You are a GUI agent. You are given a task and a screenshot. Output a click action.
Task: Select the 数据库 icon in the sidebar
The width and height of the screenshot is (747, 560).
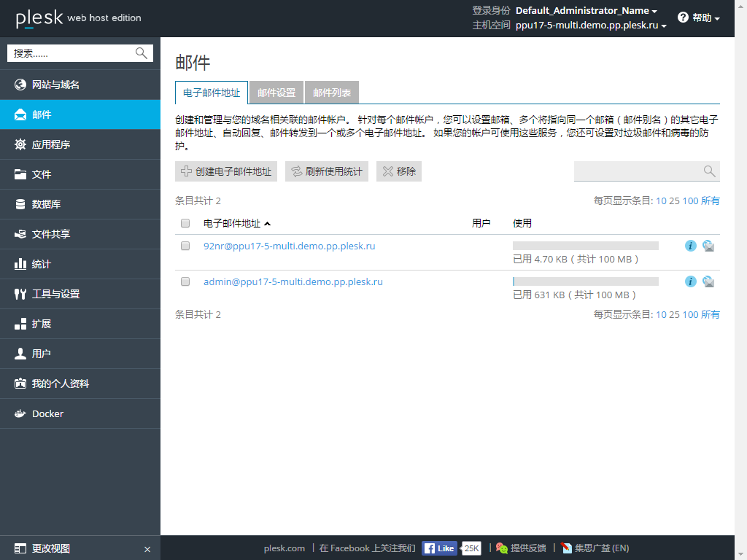click(x=21, y=204)
